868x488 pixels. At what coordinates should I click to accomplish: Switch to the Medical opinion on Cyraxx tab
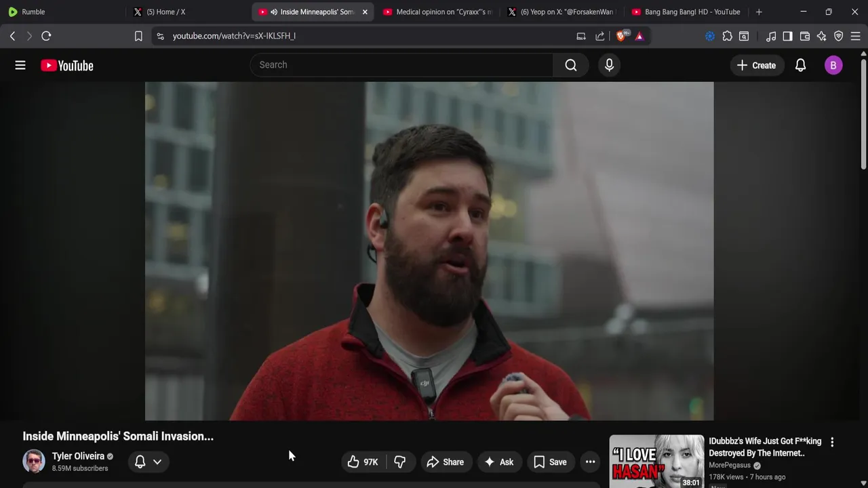[x=437, y=12]
